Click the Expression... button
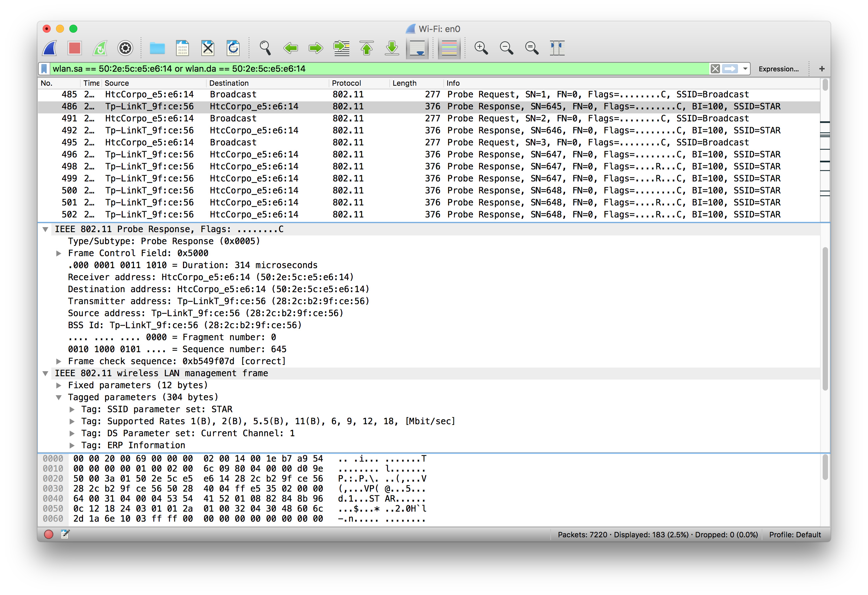The image size is (868, 595). click(778, 69)
